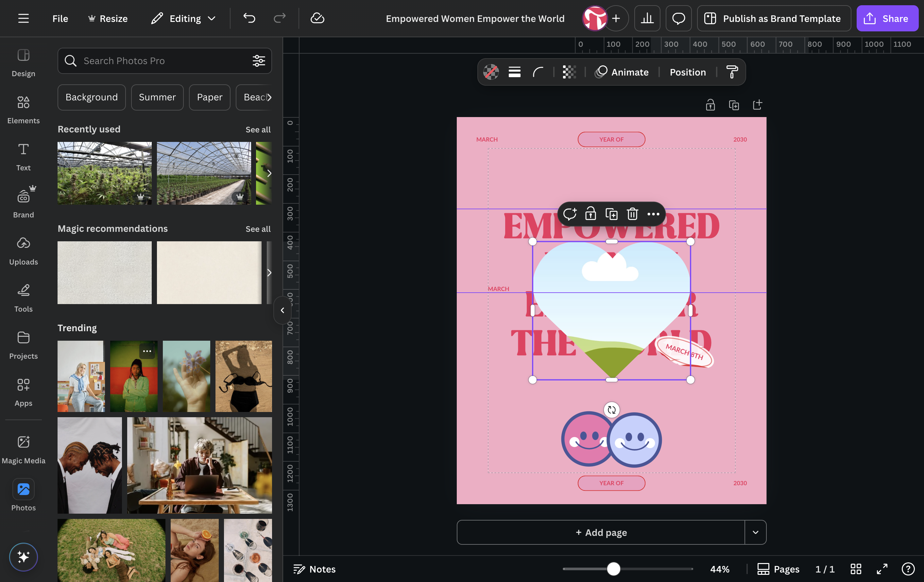
Task: Open the comments speech bubble in header
Action: 678,18
